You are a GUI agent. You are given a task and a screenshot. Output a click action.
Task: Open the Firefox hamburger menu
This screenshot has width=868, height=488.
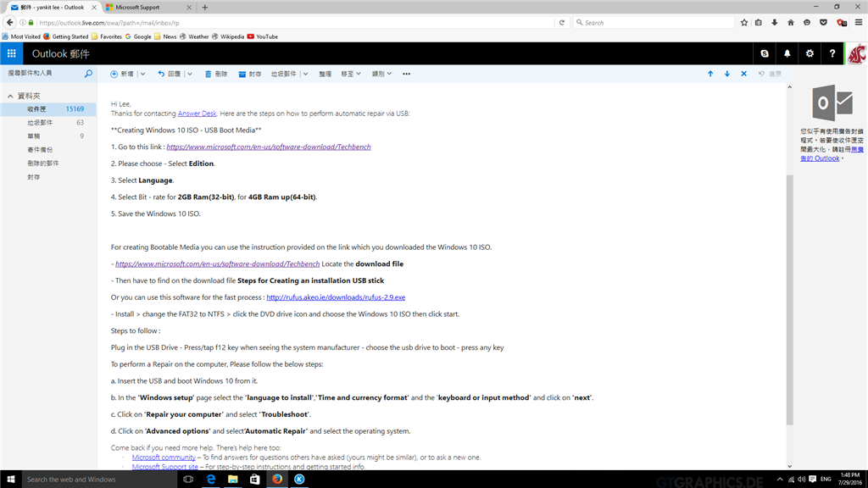tap(859, 23)
